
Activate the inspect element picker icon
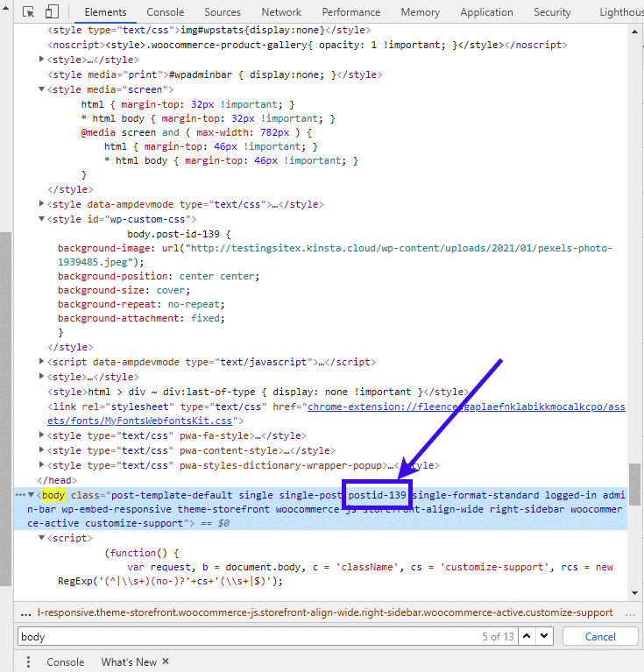[29, 12]
